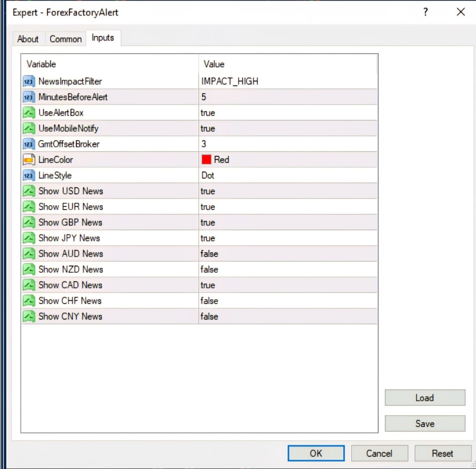Select the GmtOffsetBroker variable name
476x469 pixels.
point(69,144)
